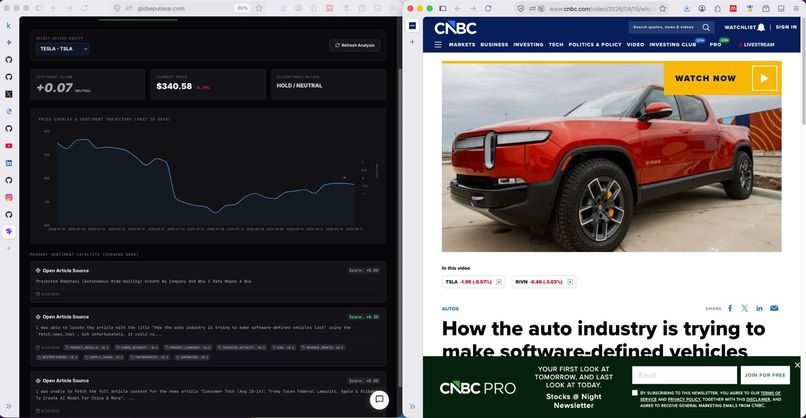Viewport: 806px width, 418px height.
Task: Open the Autos category link
Action: click(450, 308)
